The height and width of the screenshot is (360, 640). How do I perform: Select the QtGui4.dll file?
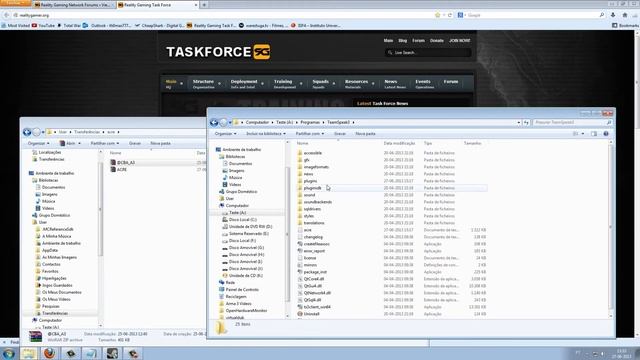pyautogui.click(x=313, y=286)
